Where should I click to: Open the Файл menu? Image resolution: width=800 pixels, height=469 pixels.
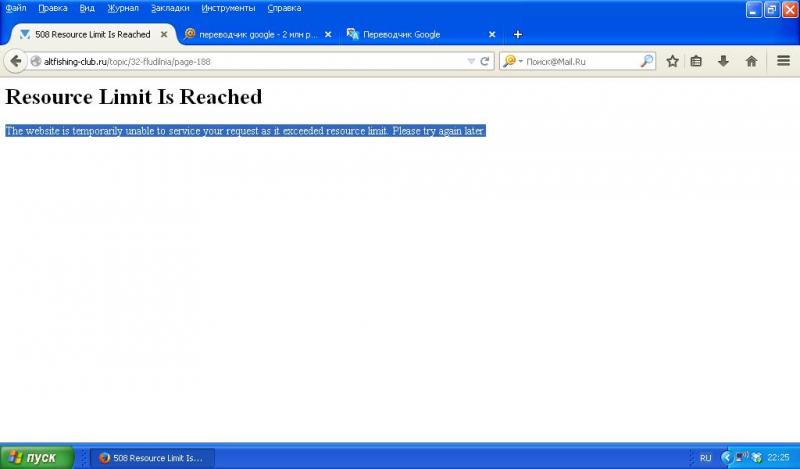16,8
